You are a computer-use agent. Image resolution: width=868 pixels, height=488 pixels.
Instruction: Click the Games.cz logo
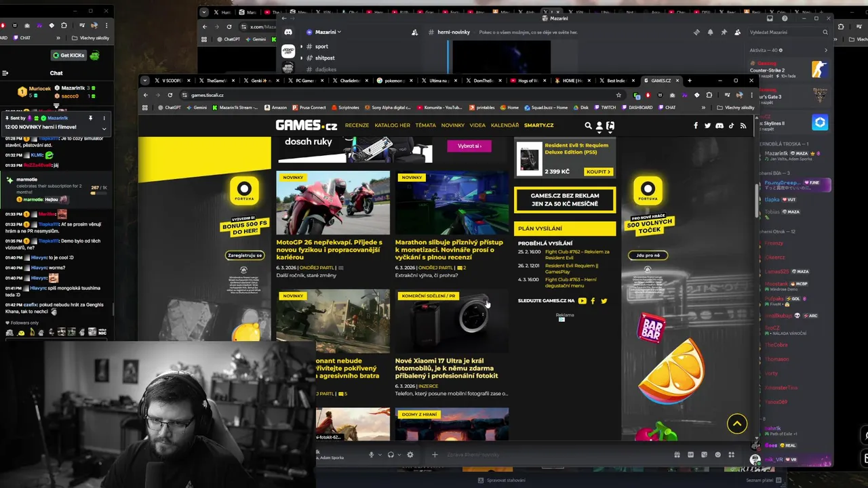point(307,125)
